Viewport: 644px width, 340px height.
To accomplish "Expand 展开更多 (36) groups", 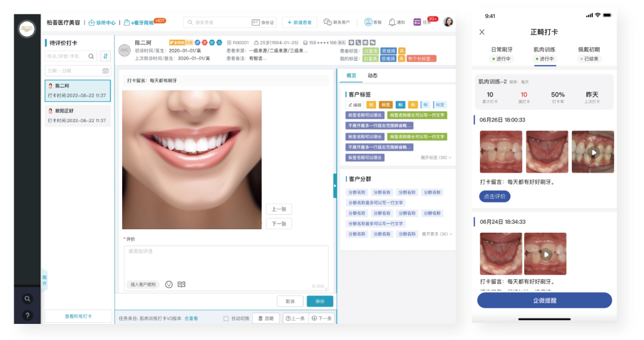I will tap(437, 234).
